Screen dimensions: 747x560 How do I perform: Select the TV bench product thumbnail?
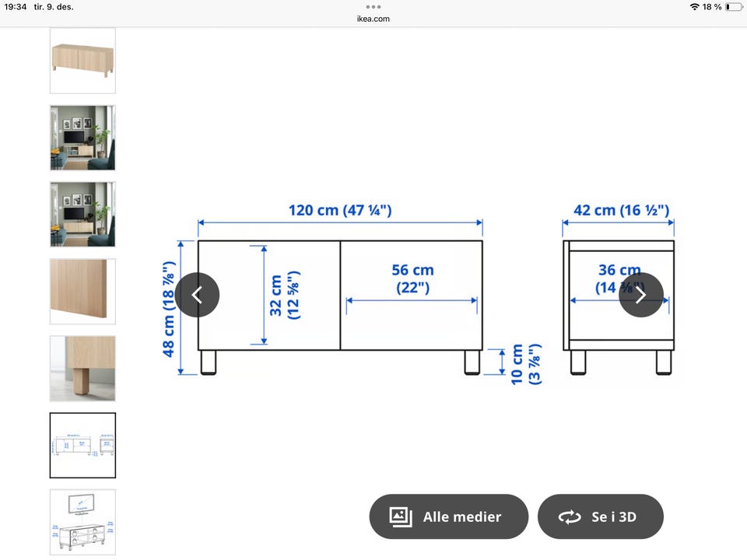(83, 61)
